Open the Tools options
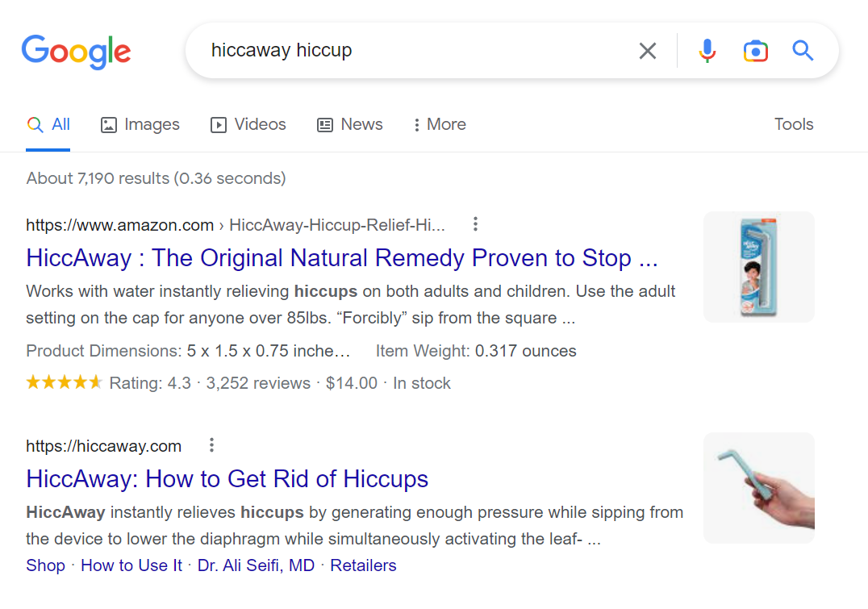The height and width of the screenshot is (609, 868). click(793, 124)
